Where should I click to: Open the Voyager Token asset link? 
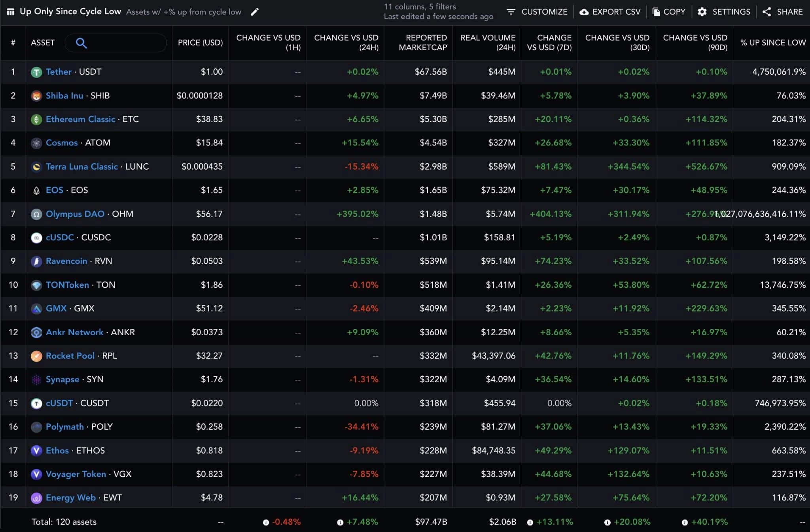pyautogui.click(x=76, y=474)
